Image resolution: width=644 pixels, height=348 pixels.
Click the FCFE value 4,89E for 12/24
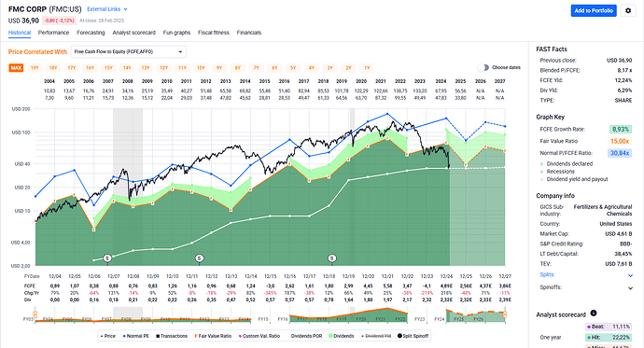[x=446, y=286]
